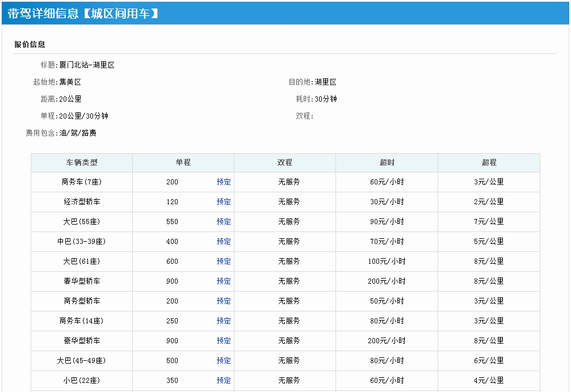Image resolution: width=571 pixels, height=392 pixels.
Task: Click the 车辆类型 column header
Action: pyautogui.click(x=82, y=163)
